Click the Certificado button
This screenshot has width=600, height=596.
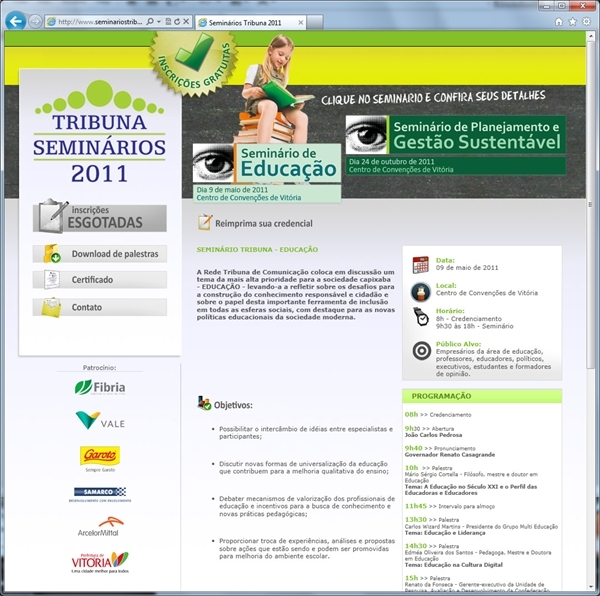point(99,280)
